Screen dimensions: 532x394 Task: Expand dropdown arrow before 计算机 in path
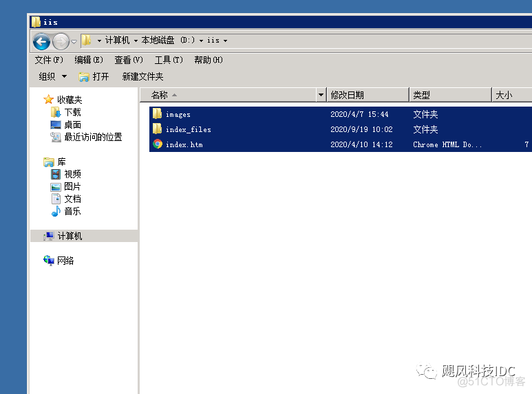click(99, 41)
